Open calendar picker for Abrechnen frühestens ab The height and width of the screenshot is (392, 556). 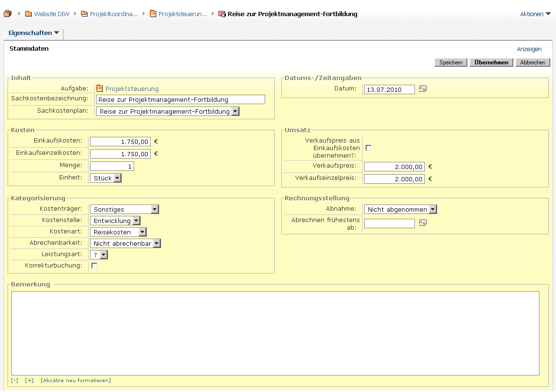[x=422, y=223]
